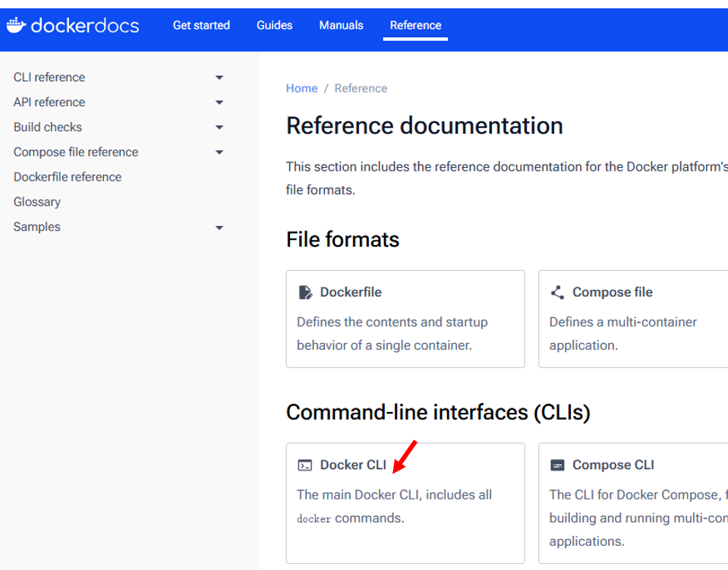Go to Home breadcrumb link
The height and width of the screenshot is (570, 728).
[x=302, y=88]
